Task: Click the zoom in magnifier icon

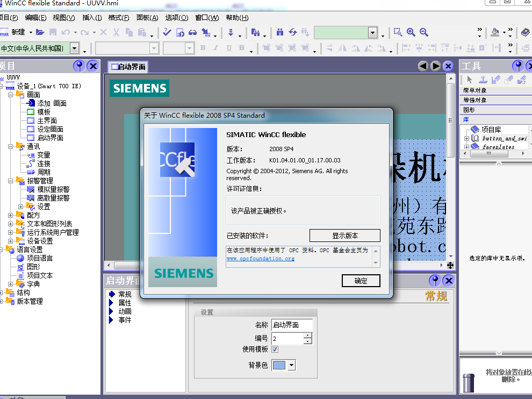Action: 411,32
